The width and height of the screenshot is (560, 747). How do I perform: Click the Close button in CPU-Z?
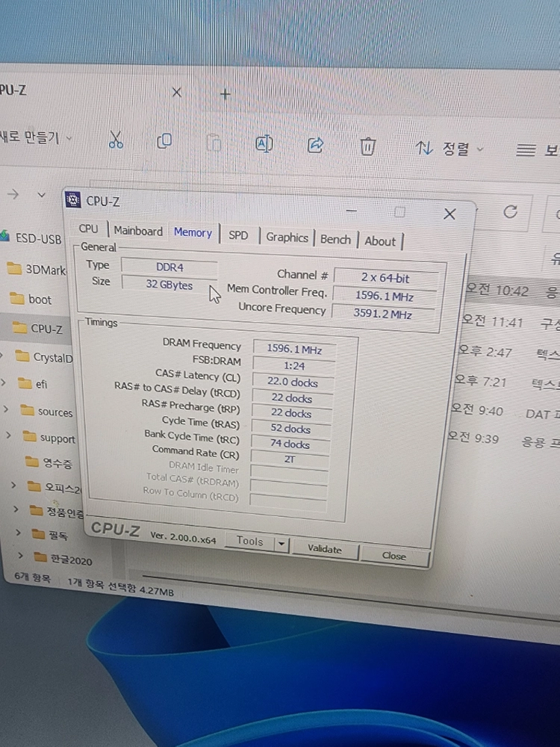pyautogui.click(x=393, y=556)
